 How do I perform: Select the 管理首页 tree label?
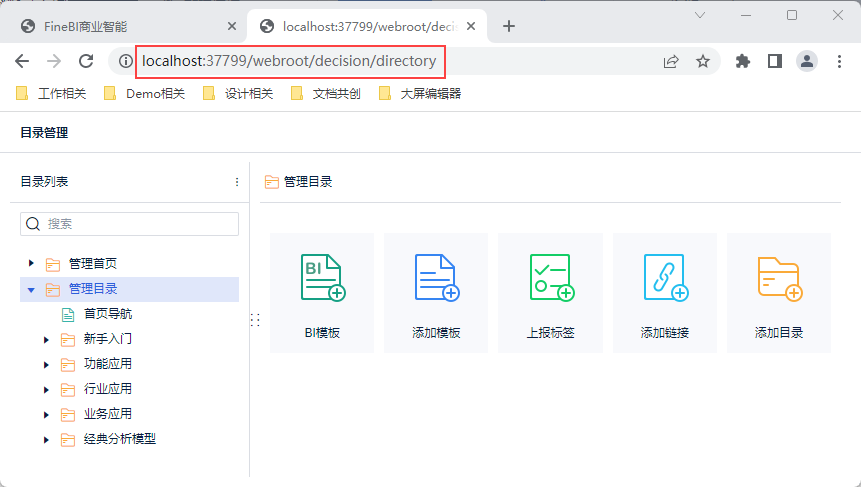[x=93, y=264]
